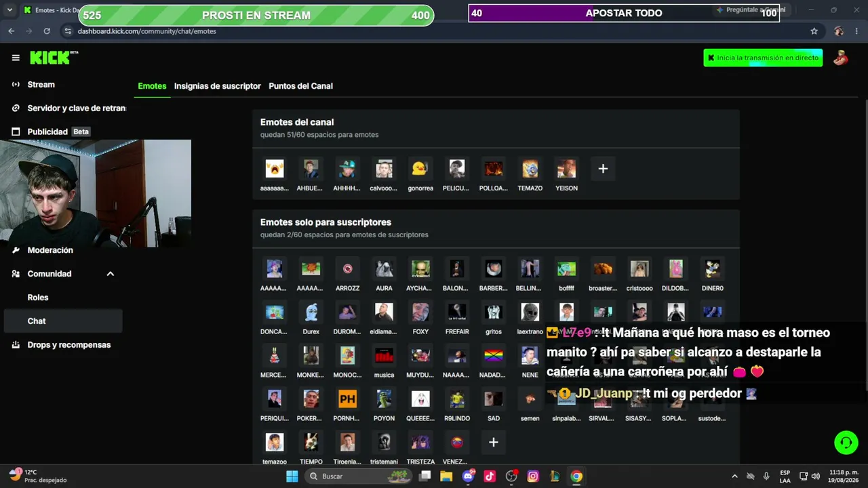Image resolution: width=868 pixels, height=488 pixels.
Task: Switch to the Emotes tab
Action: coord(152,86)
